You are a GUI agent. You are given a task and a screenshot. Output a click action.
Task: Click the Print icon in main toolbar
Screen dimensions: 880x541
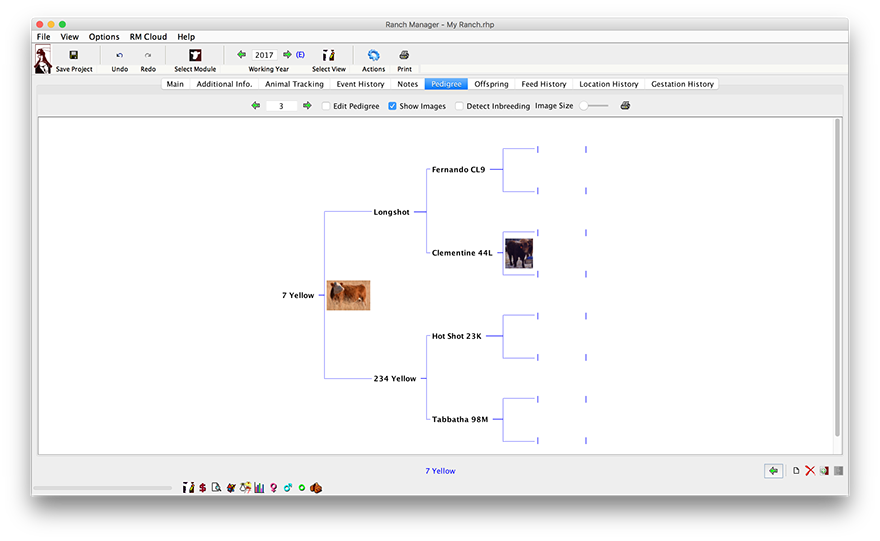coord(404,55)
